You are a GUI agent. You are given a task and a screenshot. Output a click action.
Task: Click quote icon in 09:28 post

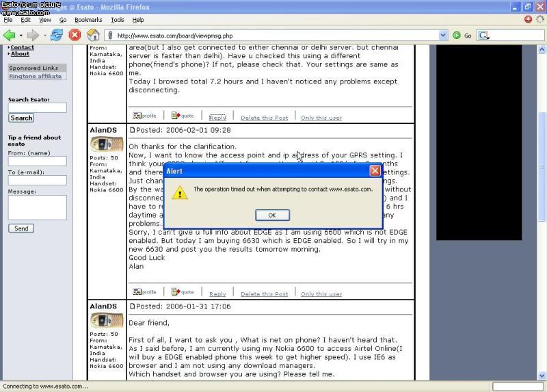[183, 292]
